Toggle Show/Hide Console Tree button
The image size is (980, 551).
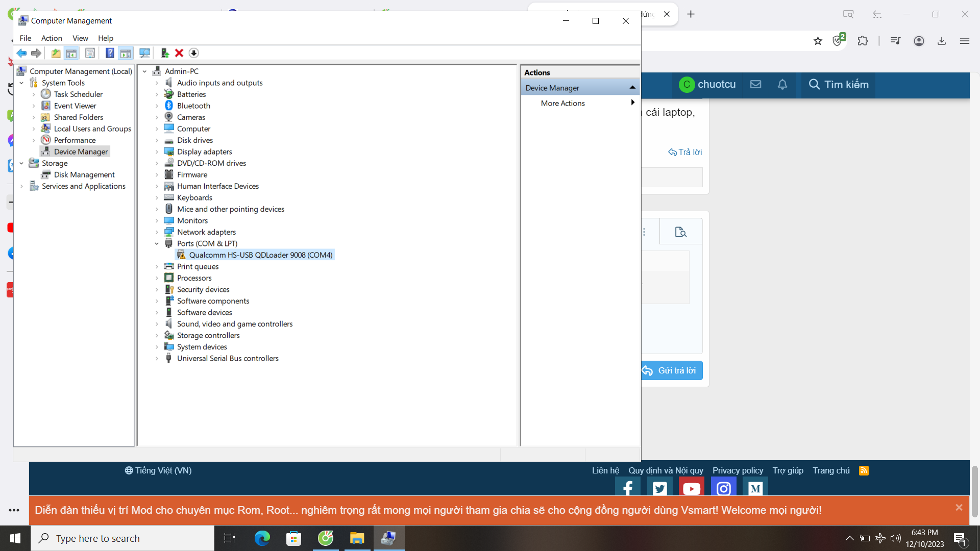pyautogui.click(x=71, y=53)
